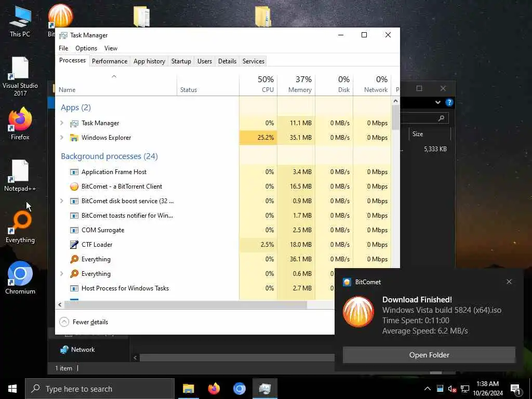Click Background processes (24) group header

pos(109,156)
